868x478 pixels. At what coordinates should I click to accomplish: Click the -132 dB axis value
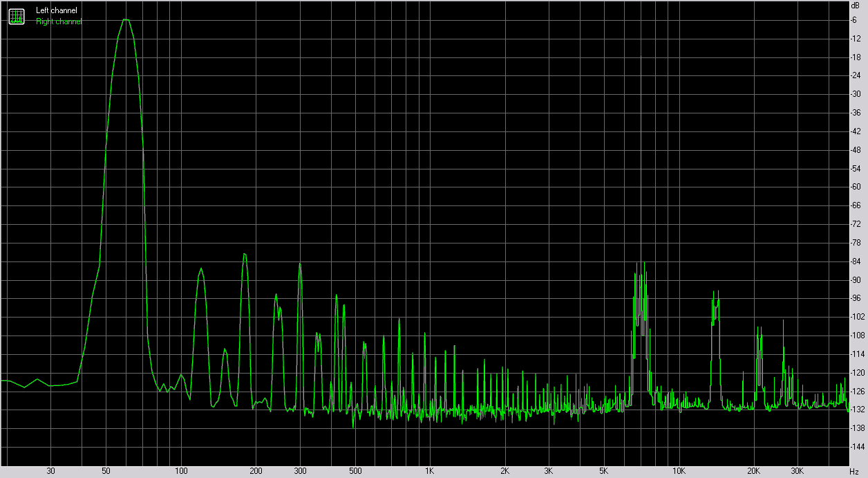coord(858,410)
